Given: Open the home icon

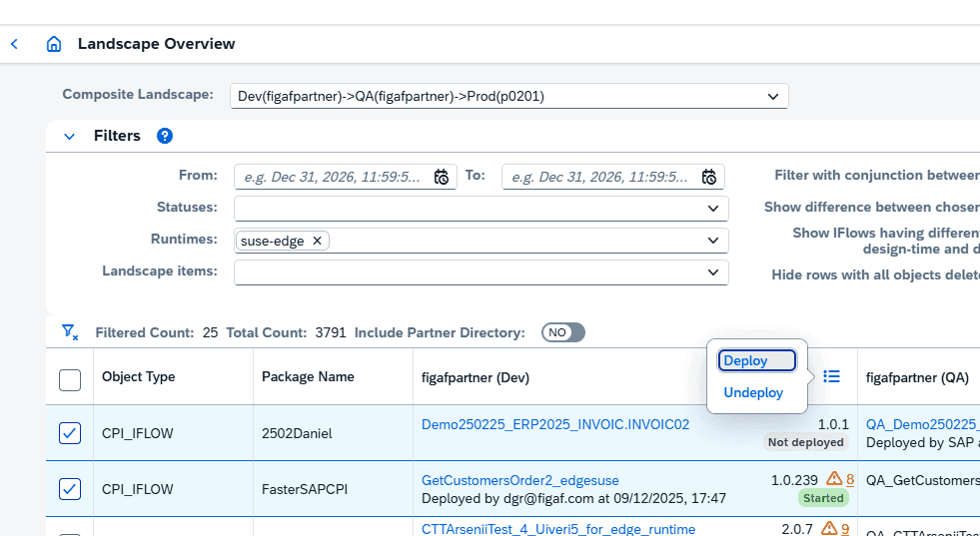Looking at the screenshot, I should (54, 44).
